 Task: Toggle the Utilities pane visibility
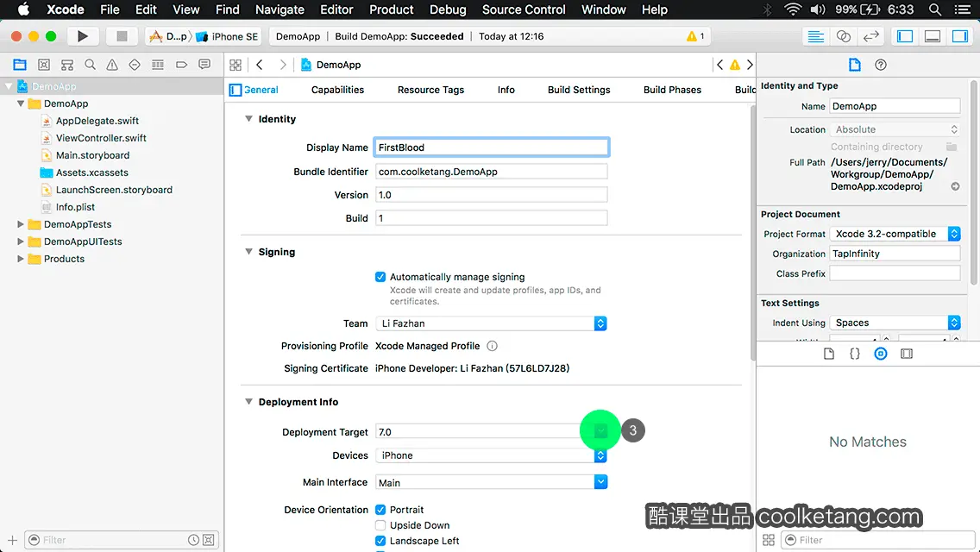pos(959,36)
